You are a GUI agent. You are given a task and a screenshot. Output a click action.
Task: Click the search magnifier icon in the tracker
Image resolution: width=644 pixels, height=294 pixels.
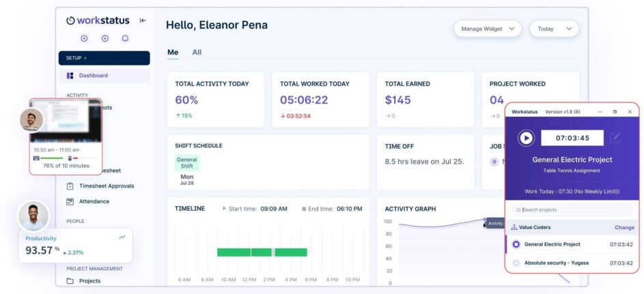[x=519, y=210]
